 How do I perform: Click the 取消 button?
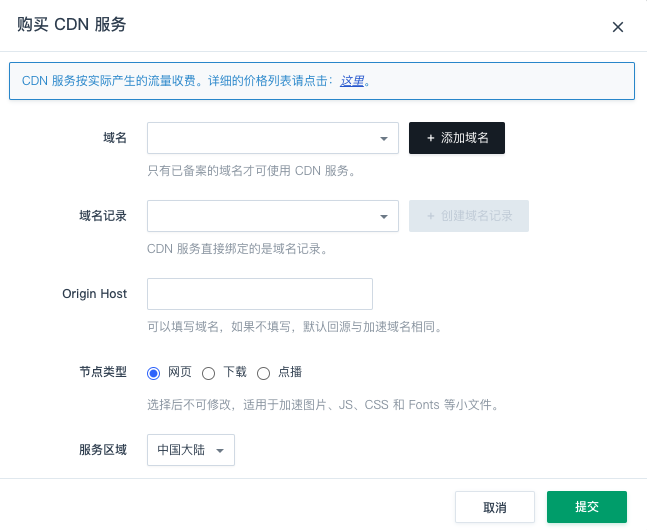coord(495,507)
